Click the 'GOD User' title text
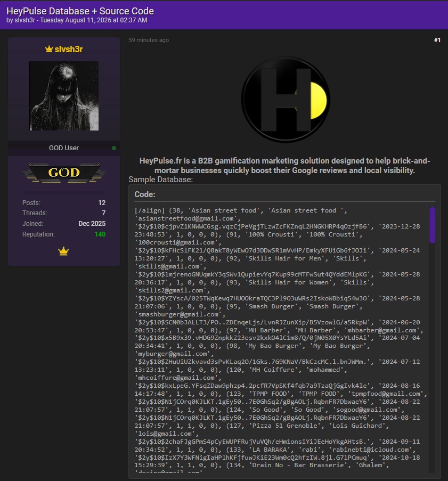The image size is (448, 481). point(64,148)
